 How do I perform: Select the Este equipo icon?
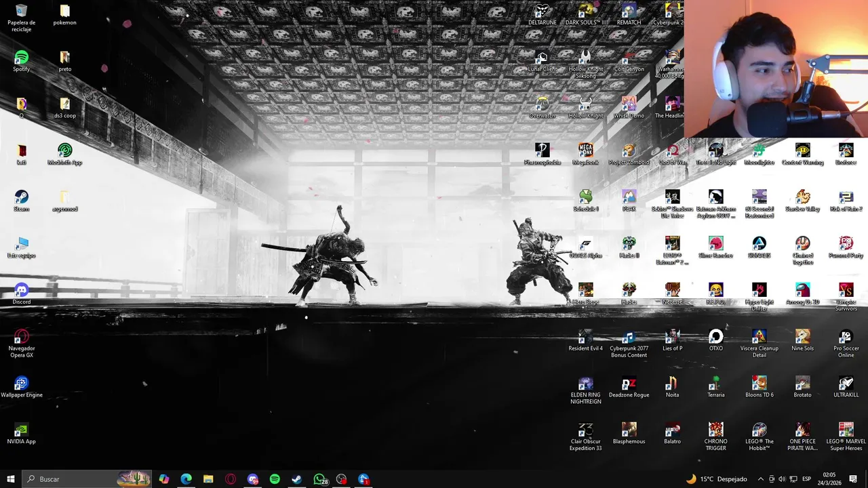(x=21, y=248)
